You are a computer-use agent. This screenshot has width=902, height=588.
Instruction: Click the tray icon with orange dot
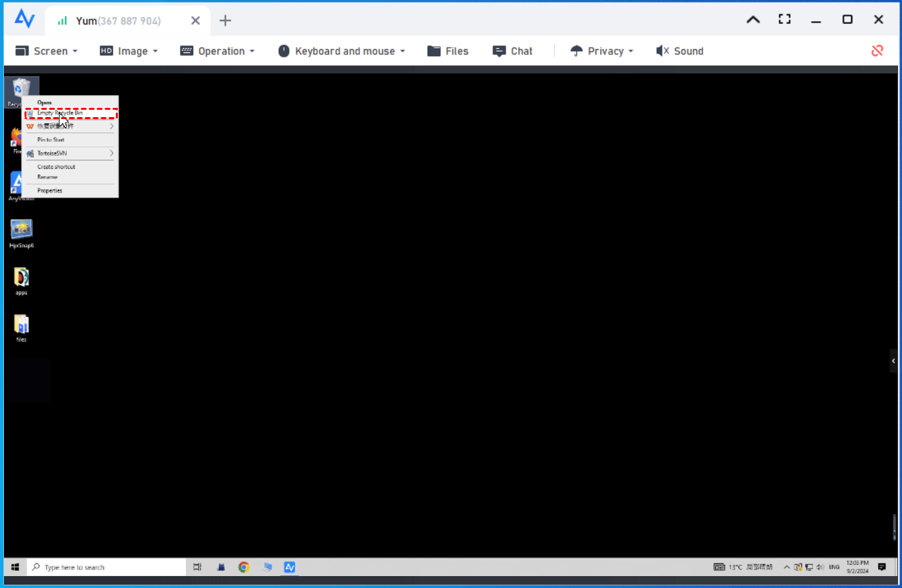point(798,567)
